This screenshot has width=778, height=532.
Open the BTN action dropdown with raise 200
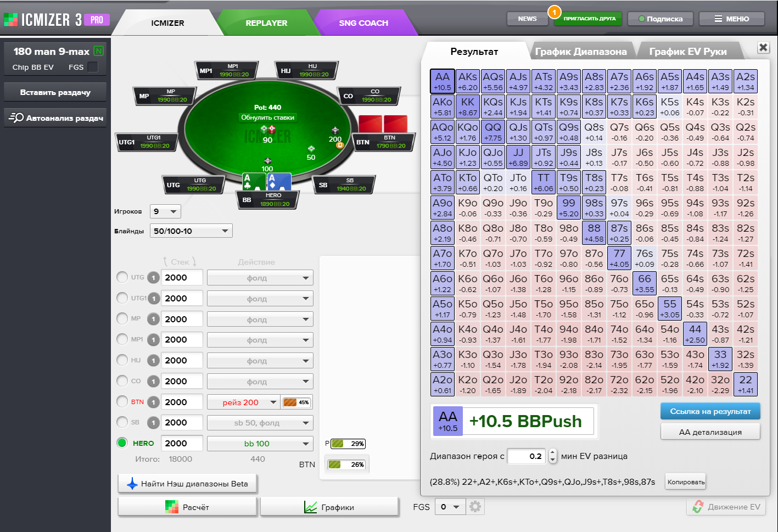[243, 402]
